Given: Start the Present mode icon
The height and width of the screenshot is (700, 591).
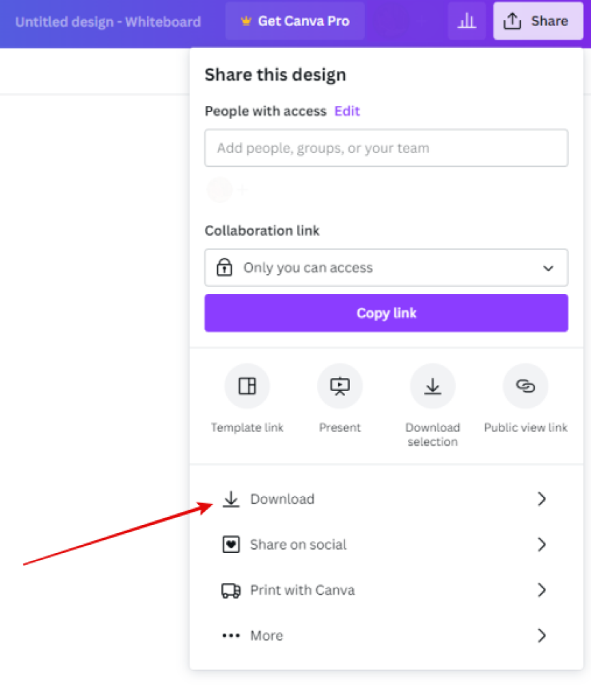Looking at the screenshot, I should pos(340,386).
